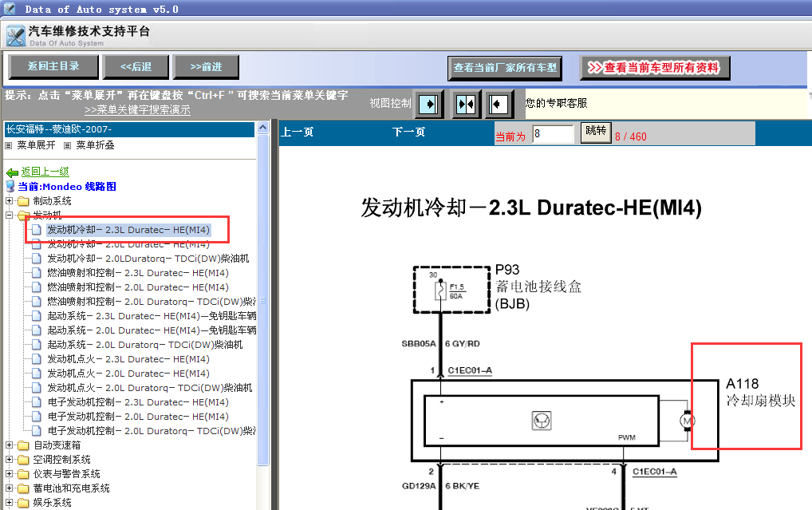Click the tree panel scroll-up arrow

click(x=262, y=128)
